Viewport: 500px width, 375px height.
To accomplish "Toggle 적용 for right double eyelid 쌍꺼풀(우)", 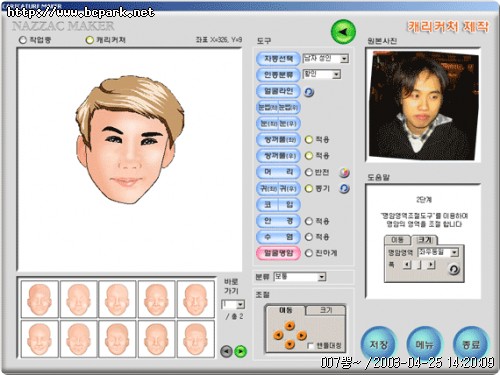I will pyautogui.click(x=309, y=156).
